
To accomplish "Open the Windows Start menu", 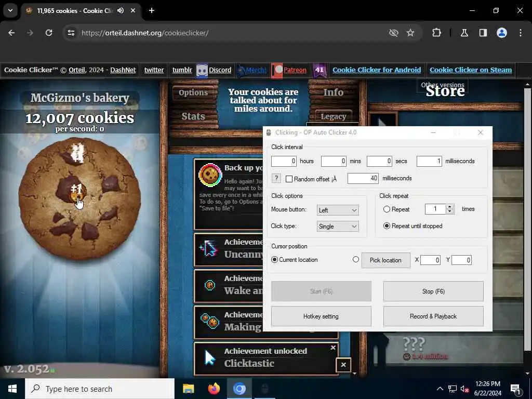I will click(12, 389).
